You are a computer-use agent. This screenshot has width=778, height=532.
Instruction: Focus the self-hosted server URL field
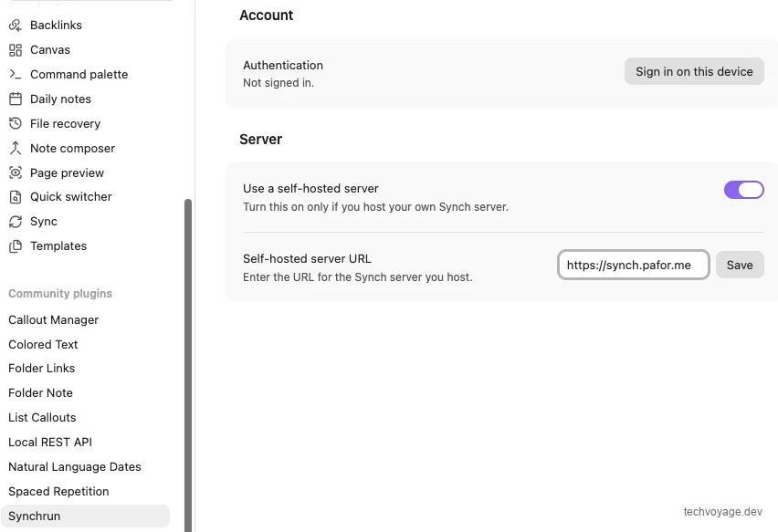click(x=633, y=266)
